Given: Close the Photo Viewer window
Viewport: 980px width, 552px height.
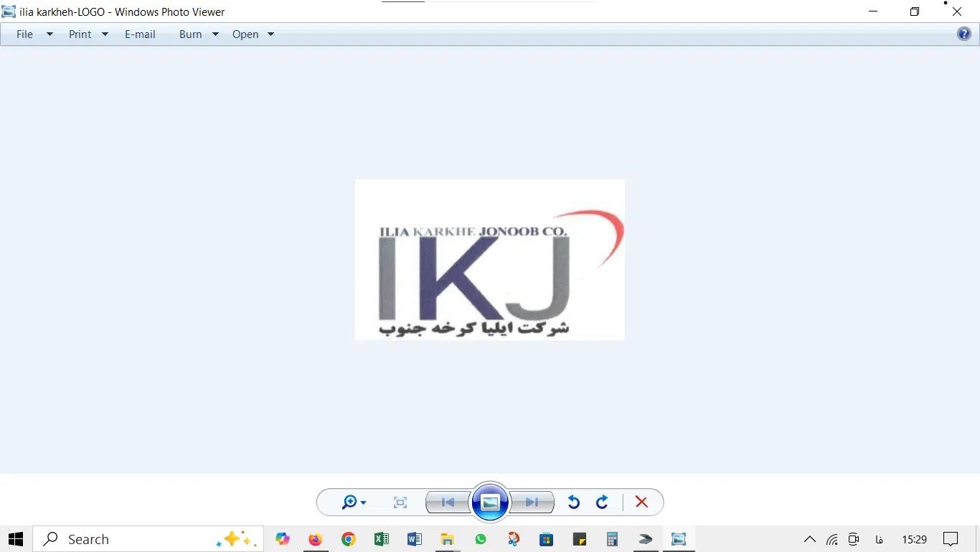Looking at the screenshot, I should pyautogui.click(x=956, y=11).
